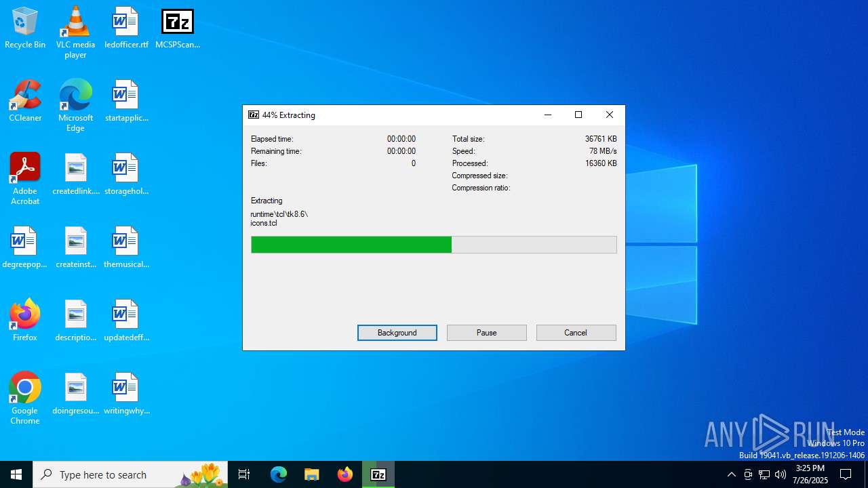Close the 7-Zip extracting window
Screen dimensions: 868x488
pos(610,115)
